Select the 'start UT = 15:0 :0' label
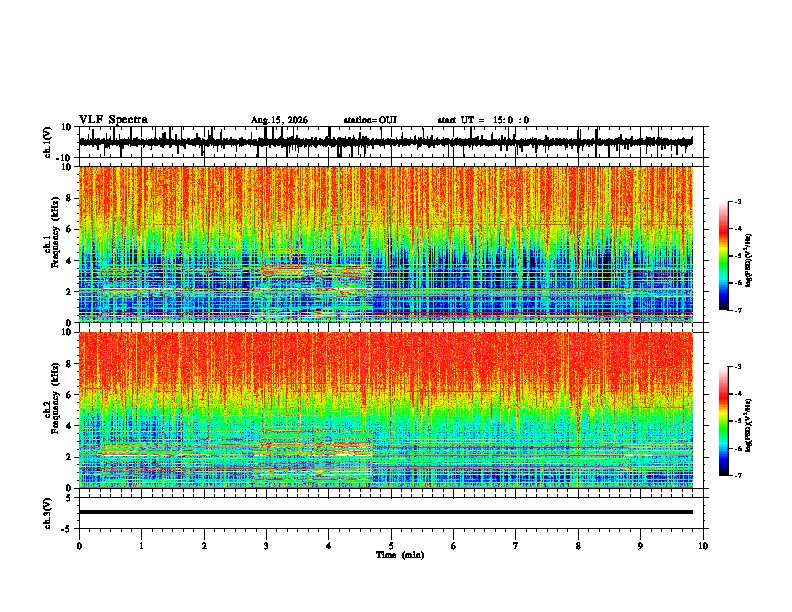Image resolution: width=792 pixels, height=612 pixels. tap(483, 120)
